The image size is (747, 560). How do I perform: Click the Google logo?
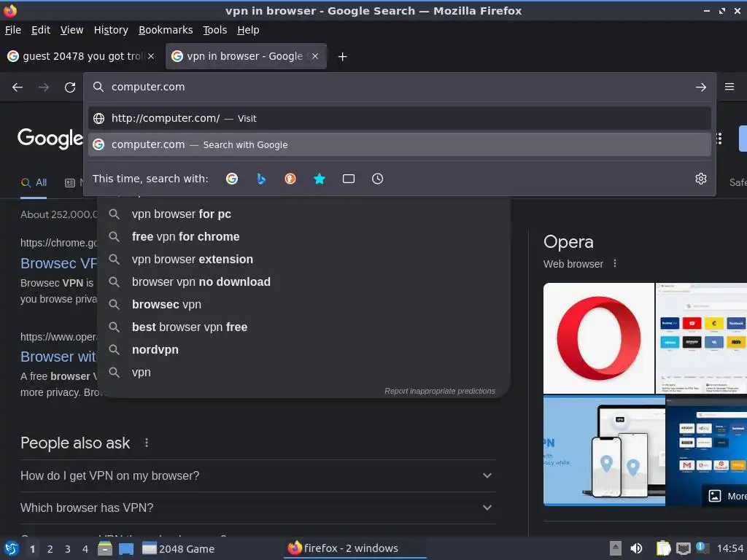(x=50, y=139)
